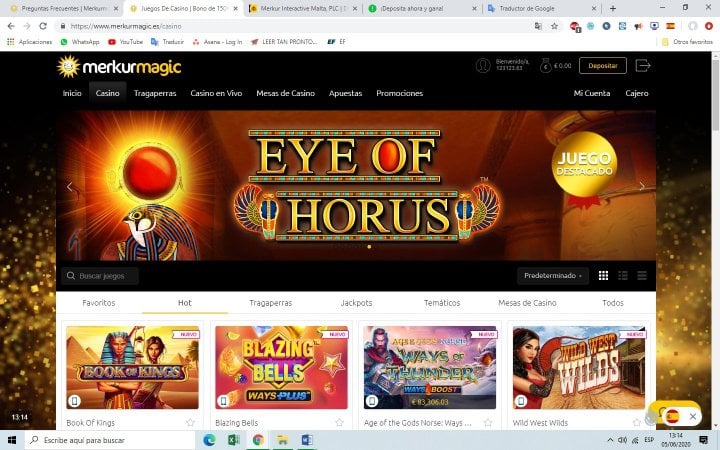Switch to detailed list view icon

pyautogui.click(x=623, y=276)
